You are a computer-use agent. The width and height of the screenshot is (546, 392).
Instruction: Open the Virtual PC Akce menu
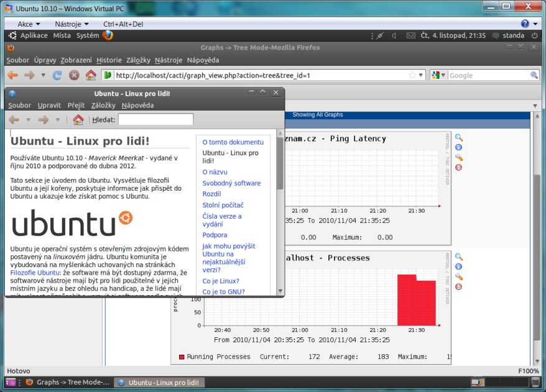(x=29, y=24)
